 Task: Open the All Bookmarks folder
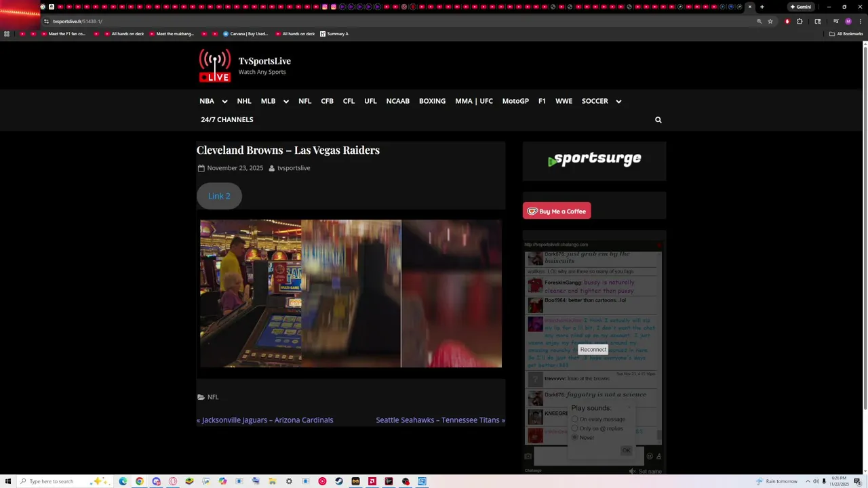click(846, 33)
